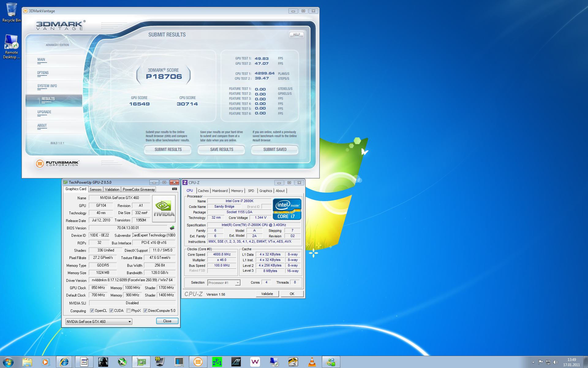588x368 pixels.
Task: Open Windows Media Player taskbar icon
Action: pyautogui.click(x=45, y=362)
